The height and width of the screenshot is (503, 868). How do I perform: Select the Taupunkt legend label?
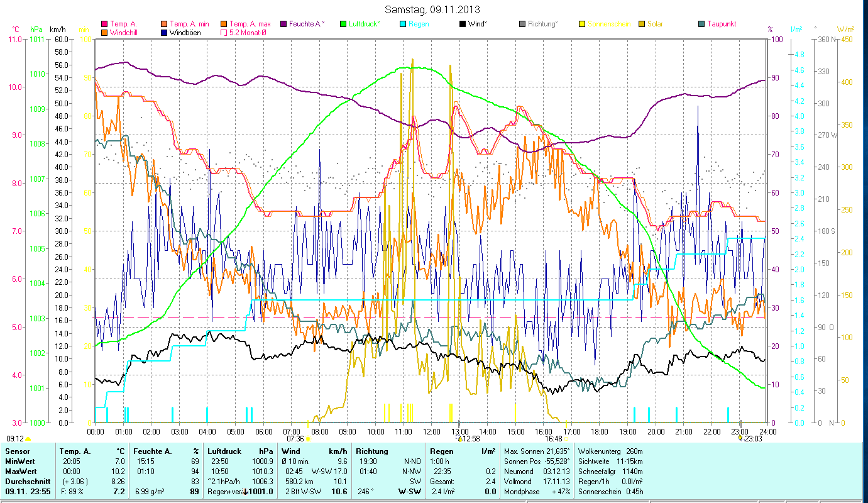tap(722, 24)
